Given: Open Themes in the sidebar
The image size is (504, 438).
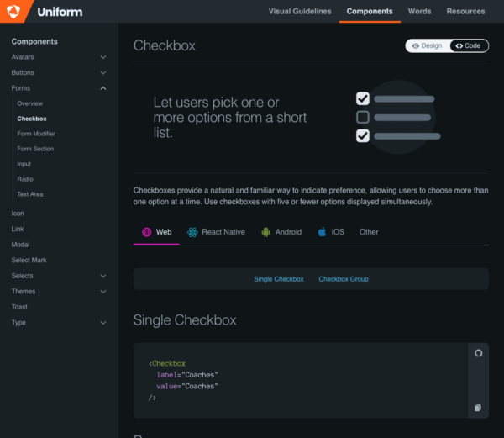Looking at the screenshot, I should point(24,292).
